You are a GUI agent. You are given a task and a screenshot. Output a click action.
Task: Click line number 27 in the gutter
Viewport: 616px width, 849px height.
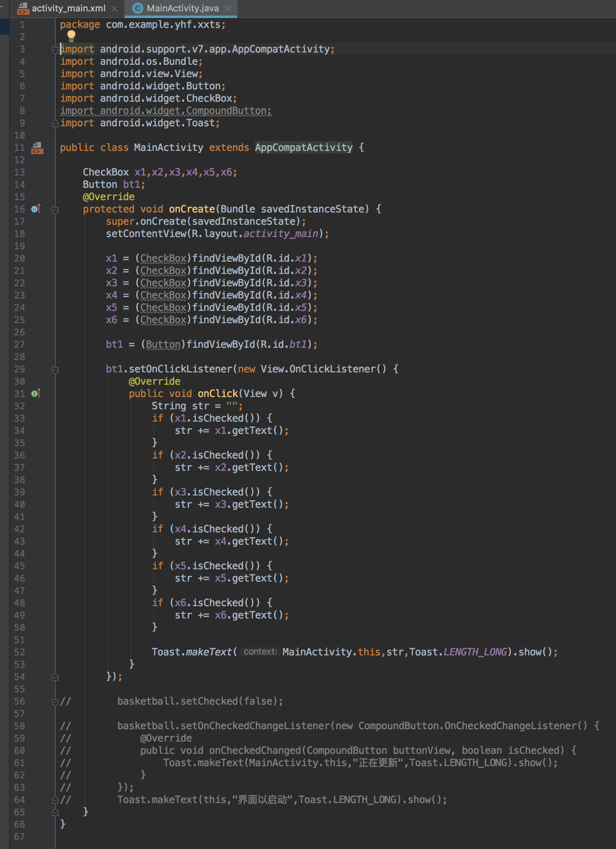click(x=19, y=345)
